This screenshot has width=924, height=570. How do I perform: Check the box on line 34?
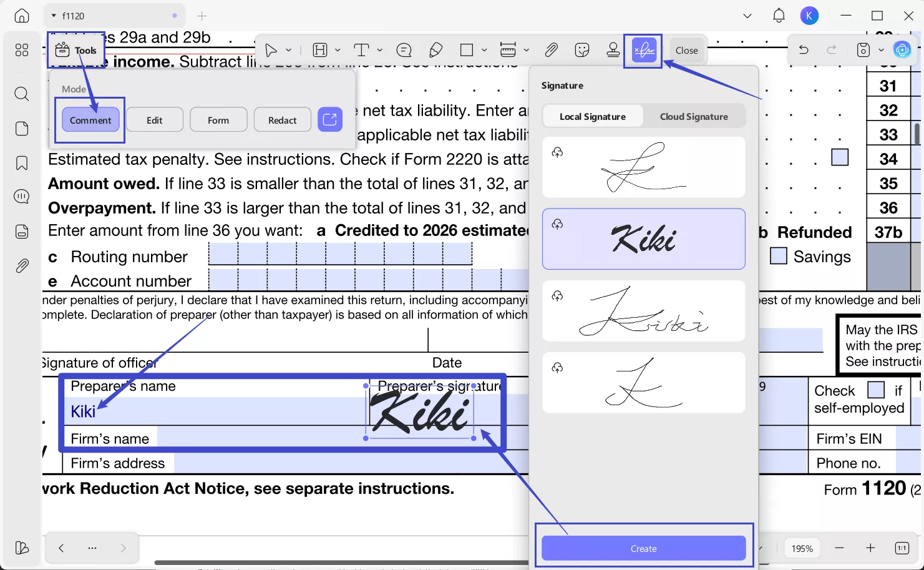[840, 157]
